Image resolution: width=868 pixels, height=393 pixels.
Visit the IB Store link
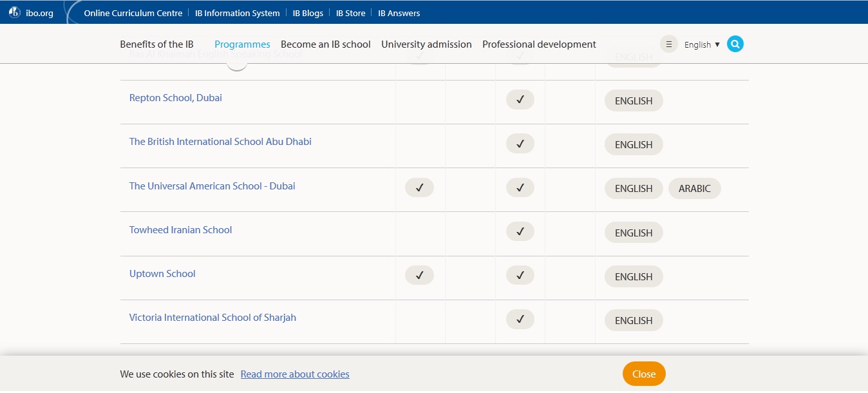click(350, 13)
